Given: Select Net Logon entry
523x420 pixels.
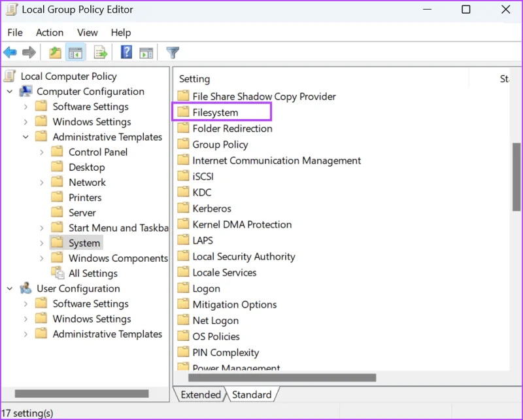Looking at the screenshot, I should point(216,321).
